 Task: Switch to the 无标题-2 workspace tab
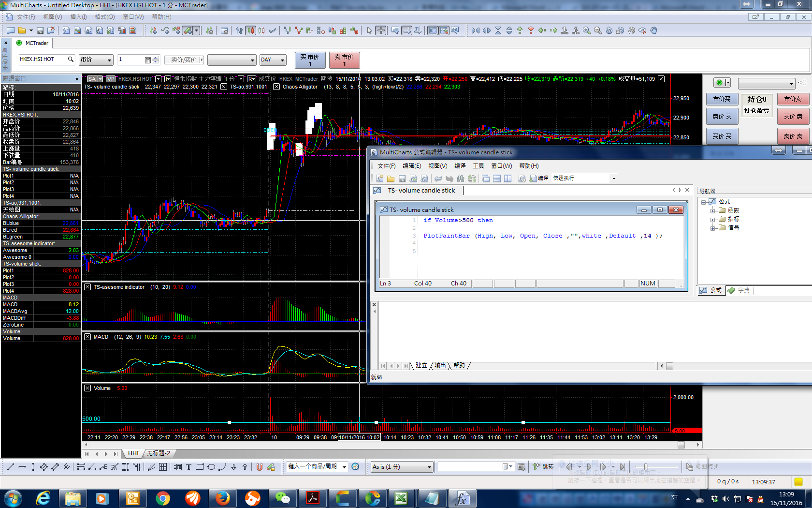pyautogui.click(x=159, y=453)
